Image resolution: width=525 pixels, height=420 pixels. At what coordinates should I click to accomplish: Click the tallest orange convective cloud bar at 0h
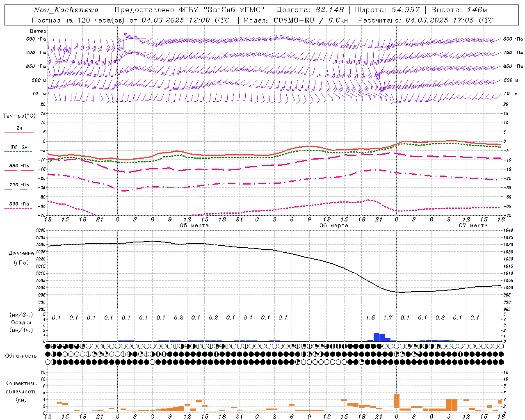tap(397, 401)
